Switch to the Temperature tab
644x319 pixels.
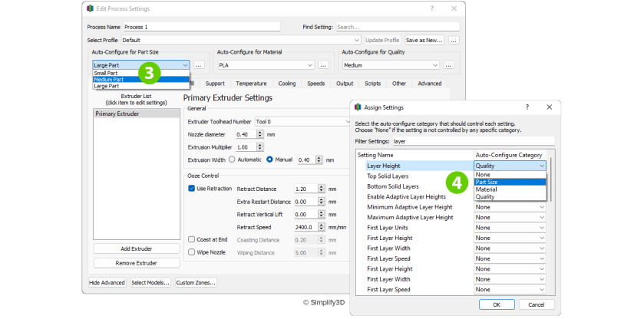251,83
